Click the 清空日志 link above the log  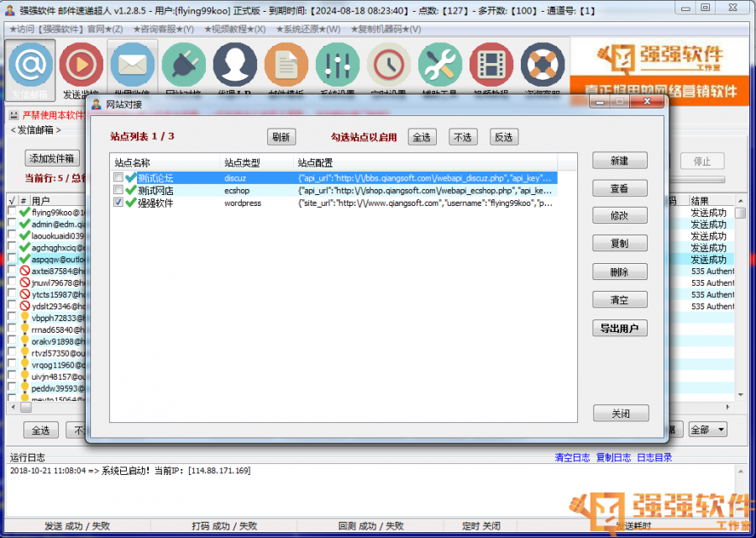[x=572, y=457]
